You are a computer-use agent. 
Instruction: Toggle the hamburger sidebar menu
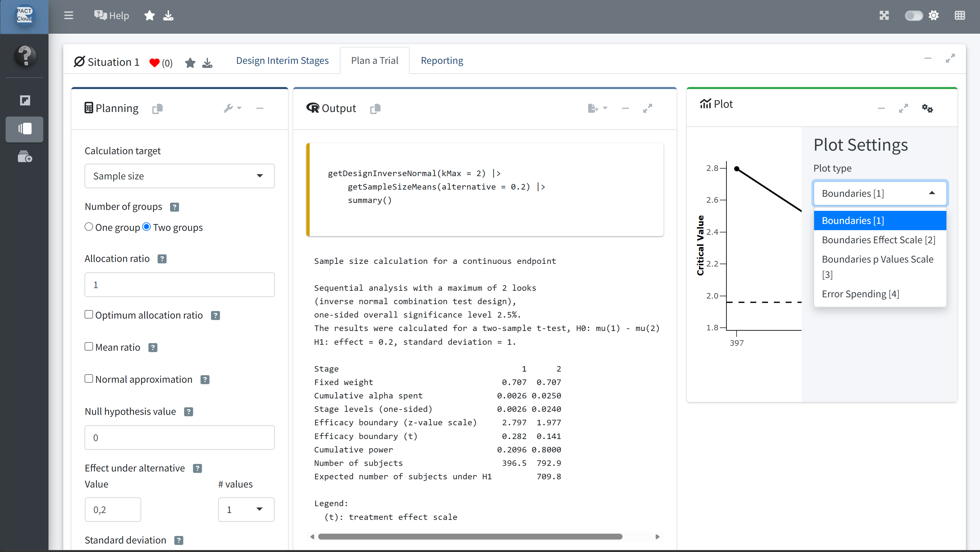[x=68, y=16]
